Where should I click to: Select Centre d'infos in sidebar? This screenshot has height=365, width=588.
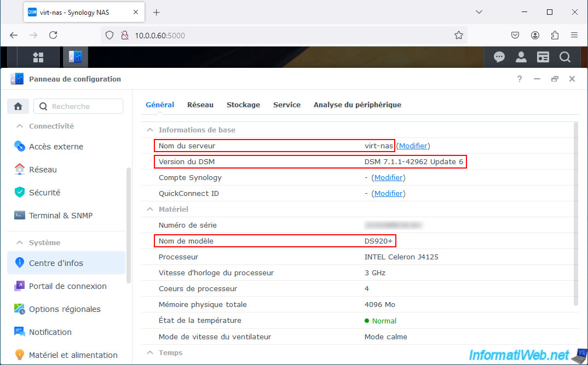66,263
